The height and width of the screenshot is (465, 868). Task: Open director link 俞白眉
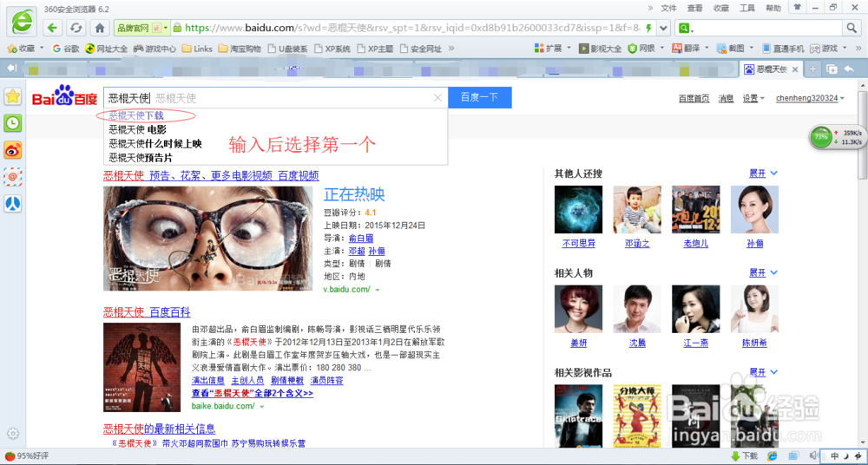pyautogui.click(x=361, y=239)
